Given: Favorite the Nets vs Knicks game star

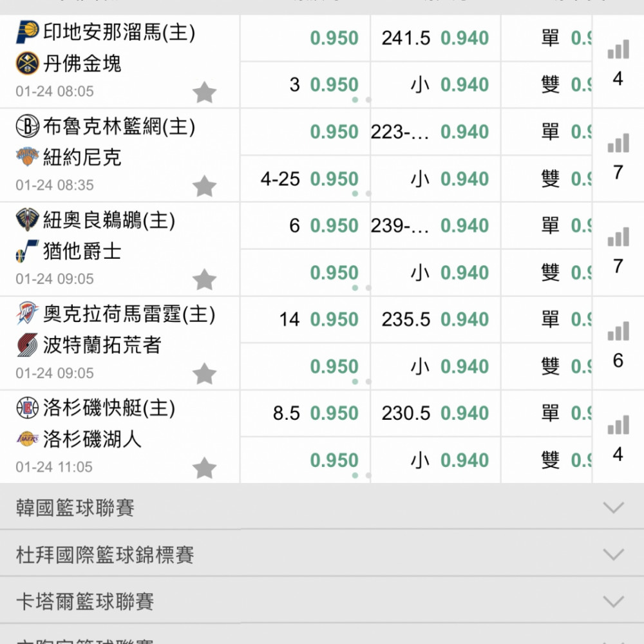Looking at the screenshot, I should tap(205, 187).
